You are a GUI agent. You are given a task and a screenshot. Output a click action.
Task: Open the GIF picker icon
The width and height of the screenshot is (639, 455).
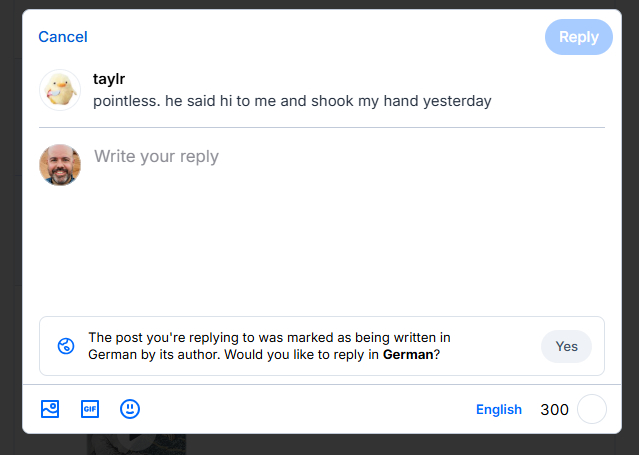point(90,409)
